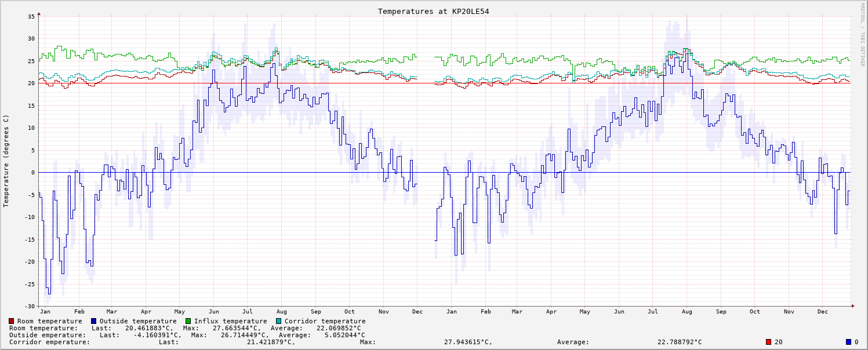Click the blue Outside temperature legend swatch
Viewport: 868px width, 350px height.
(x=94, y=321)
